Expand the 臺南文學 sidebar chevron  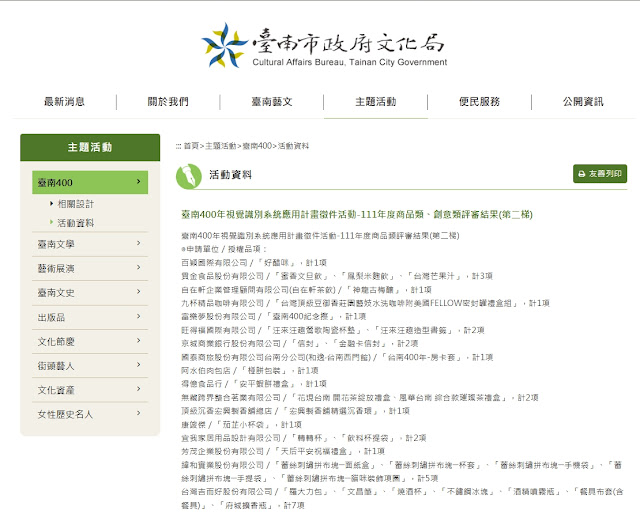[x=139, y=243]
